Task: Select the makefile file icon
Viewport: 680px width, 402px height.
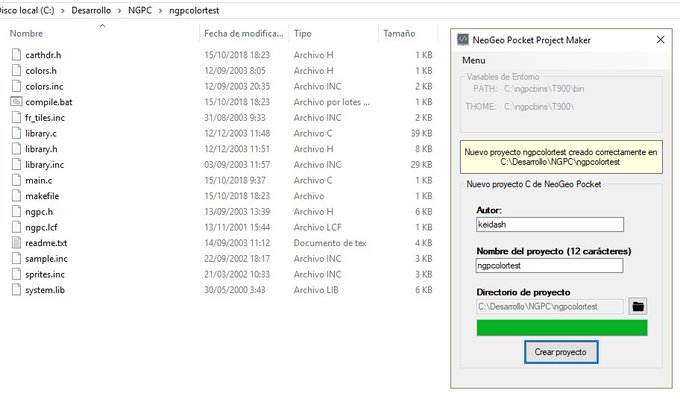Action: point(16,196)
